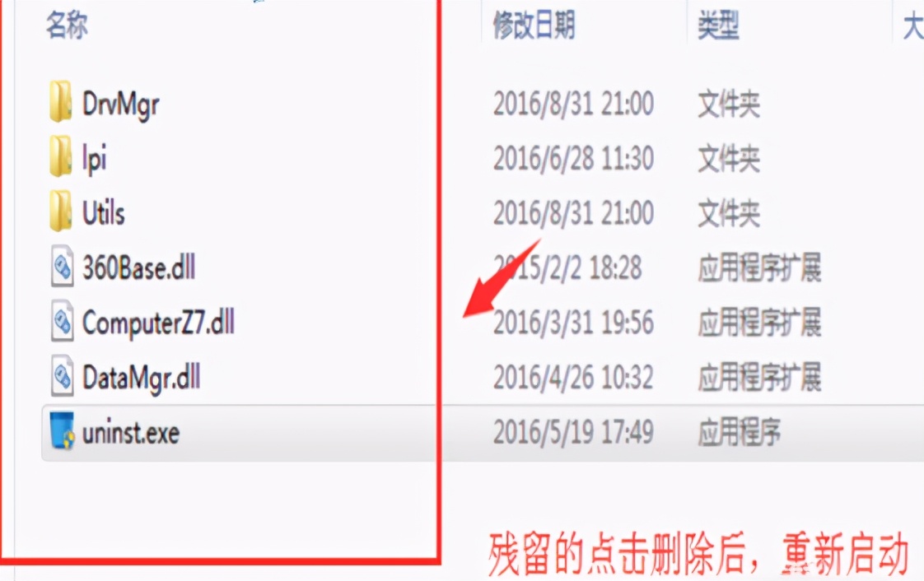This screenshot has height=581, width=924.
Task: Sort by the 名称 column header
Action: (x=68, y=26)
